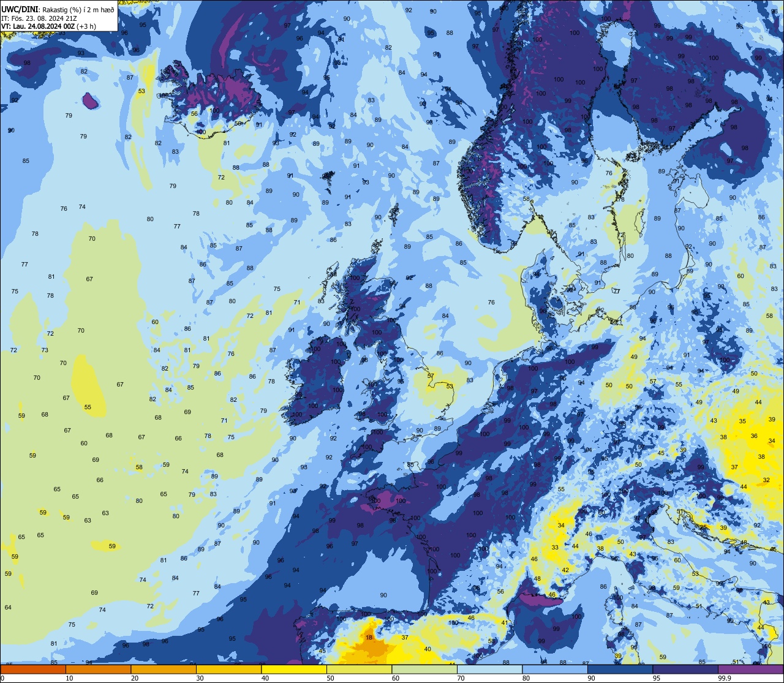Select the navy 95–99.9 legend swatch
This screenshot has height=683, width=784.
(x=685, y=669)
